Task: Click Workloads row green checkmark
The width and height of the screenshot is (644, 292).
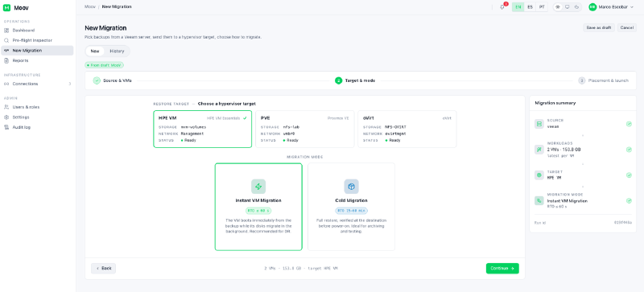Action: tap(629, 150)
